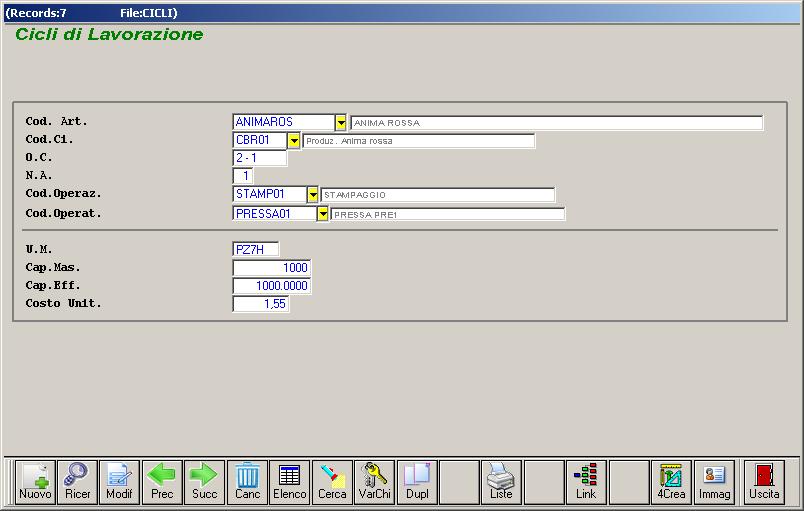Click the ANIMAROS article code field
Screen dimensions: 804x511
(284, 122)
